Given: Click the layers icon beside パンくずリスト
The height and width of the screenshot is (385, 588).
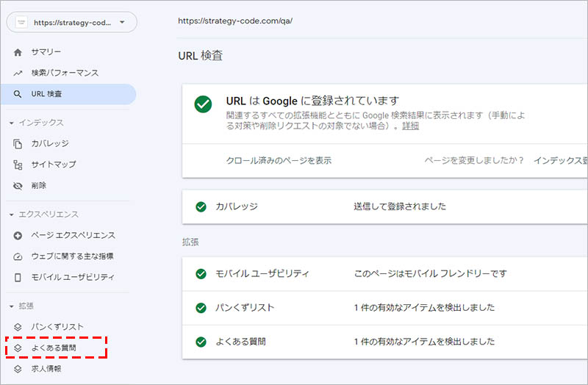Looking at the screenshot, I should 18,327.
